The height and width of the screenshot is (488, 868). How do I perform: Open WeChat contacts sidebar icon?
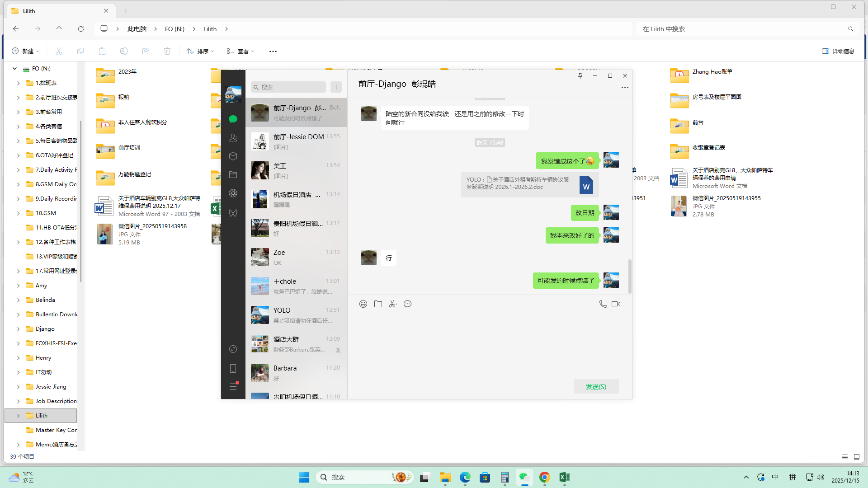233,138
